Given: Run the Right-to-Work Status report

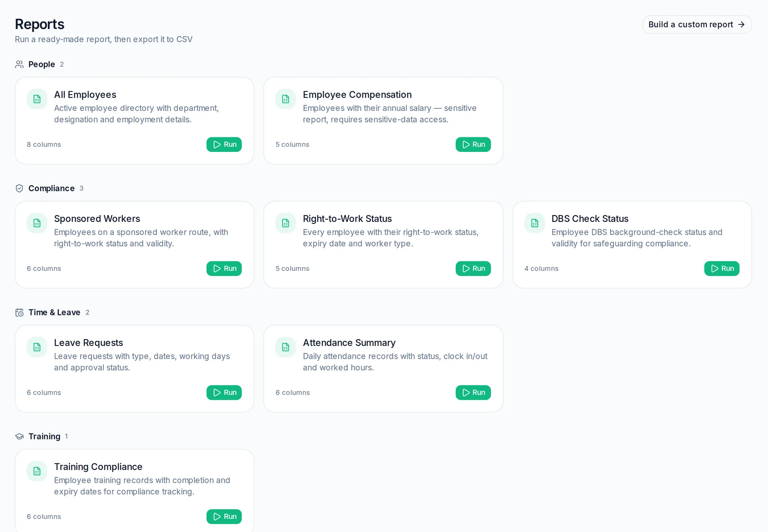Looking at the screenshot, I should tap(473, 268).
